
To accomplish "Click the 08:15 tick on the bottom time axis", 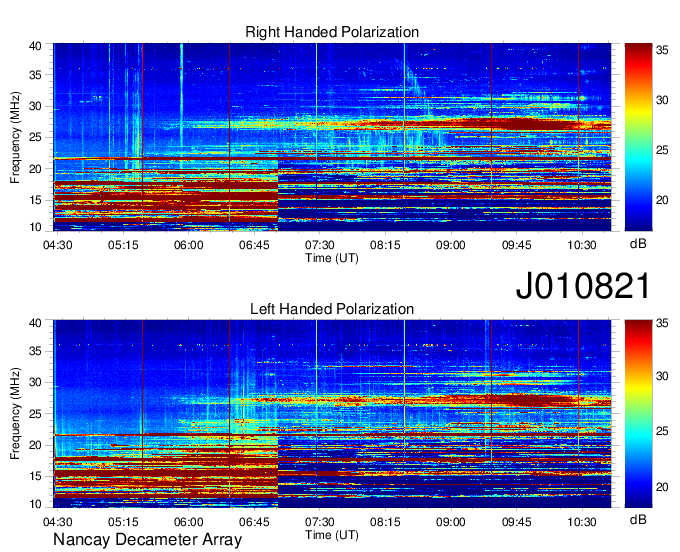I will coord(385,522).
